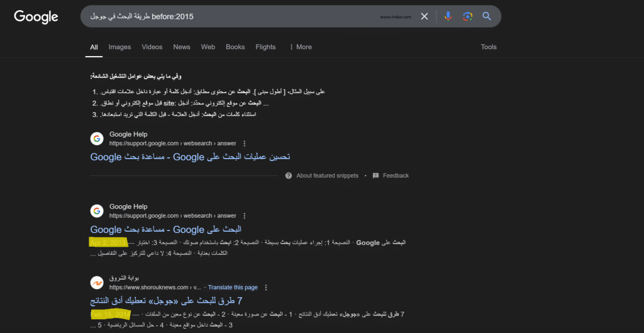The height and width of the screenshot is (333, 644).
Task: Click the Feedback icon
Action: (375, 176)
